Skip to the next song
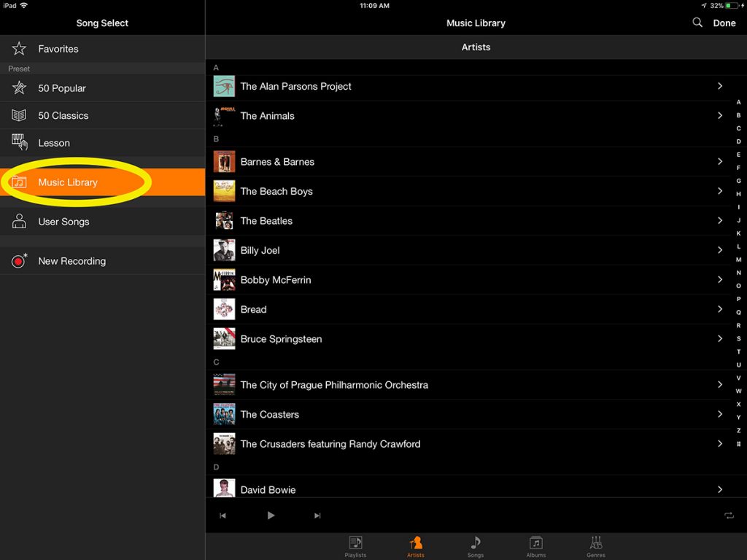Viewport: 747px width, 560px height. 317,515
